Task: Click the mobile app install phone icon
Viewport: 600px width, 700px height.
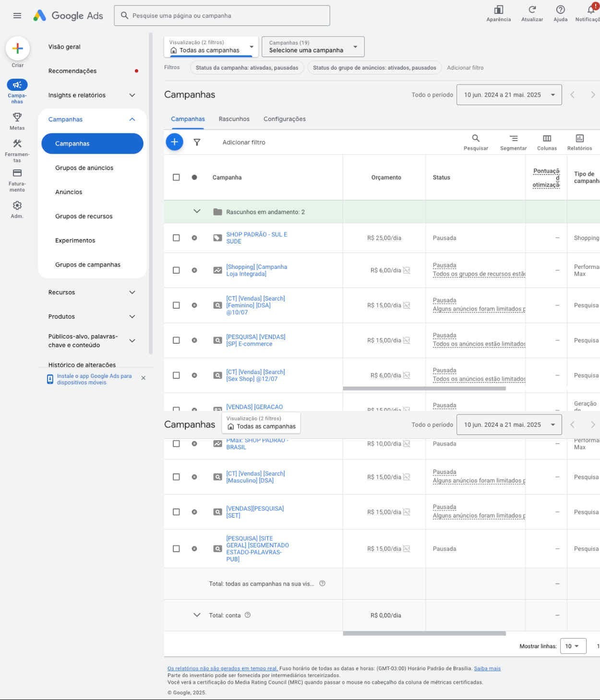Action: 50,379
